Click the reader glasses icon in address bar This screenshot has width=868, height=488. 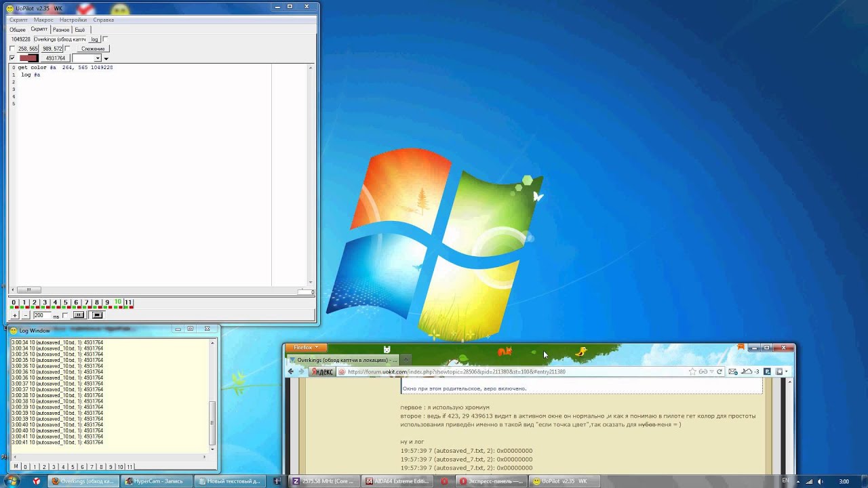click(x=703, y=371)
